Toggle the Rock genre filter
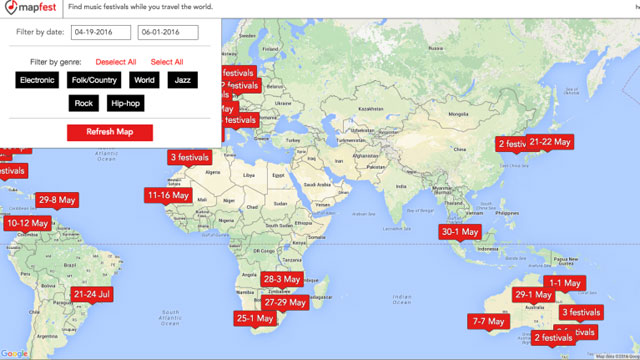This screenshot has height=360, width=640. coord(84,103)
